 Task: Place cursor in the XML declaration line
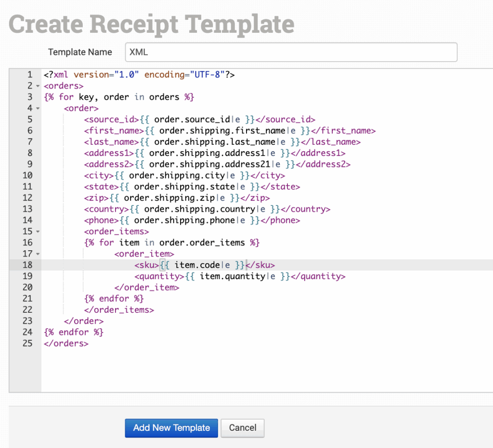(139, 75)
